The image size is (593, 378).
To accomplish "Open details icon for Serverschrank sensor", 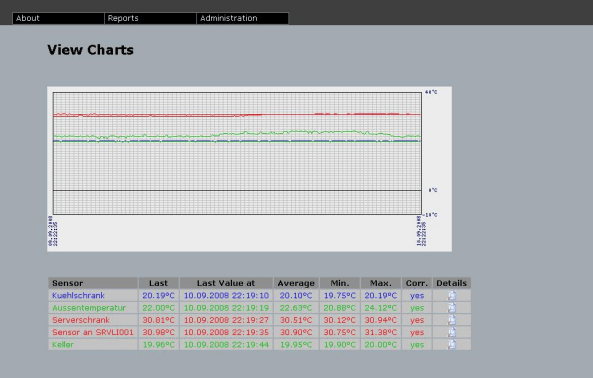I will 452,320.
